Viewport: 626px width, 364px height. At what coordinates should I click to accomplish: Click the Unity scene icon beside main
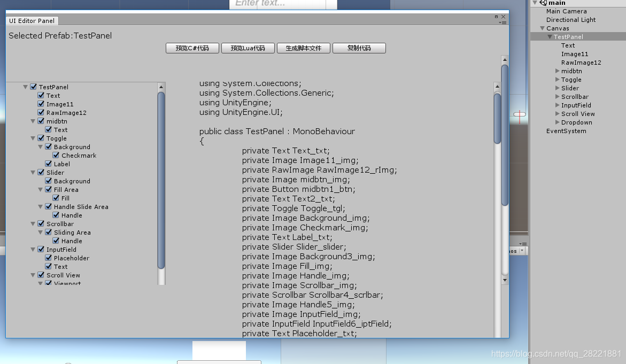click(x=543, y=3)
